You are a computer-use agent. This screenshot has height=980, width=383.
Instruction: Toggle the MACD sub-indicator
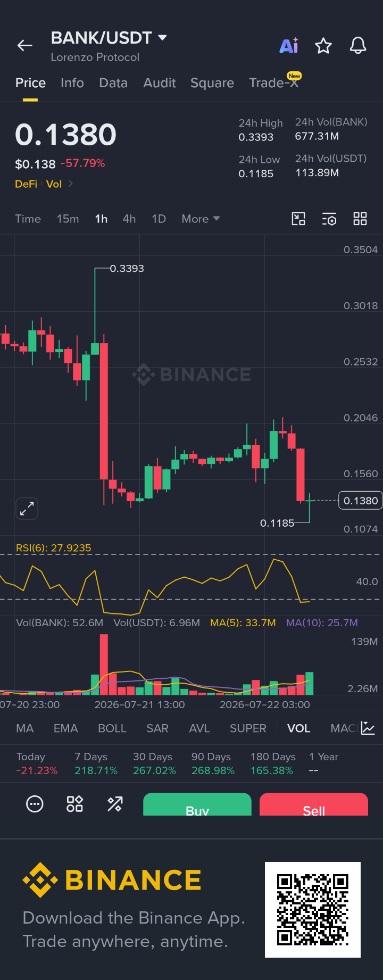(x=344, y=728)
